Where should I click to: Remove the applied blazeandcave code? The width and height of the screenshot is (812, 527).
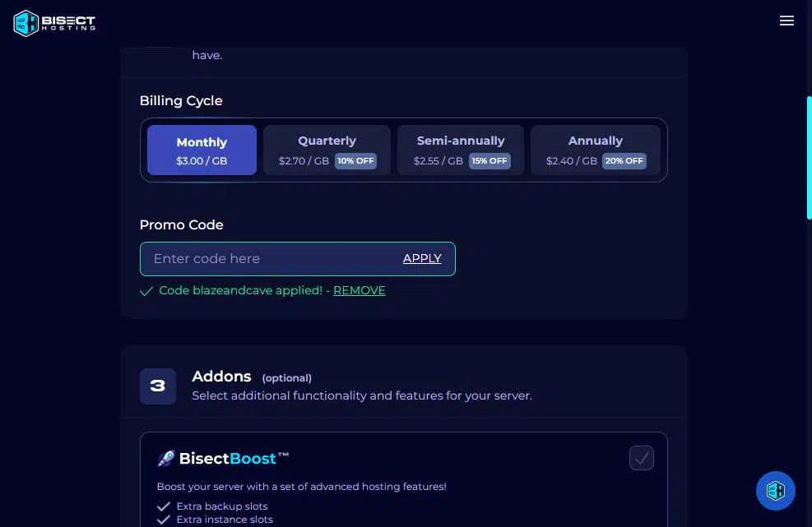click(x=360, y=290)
